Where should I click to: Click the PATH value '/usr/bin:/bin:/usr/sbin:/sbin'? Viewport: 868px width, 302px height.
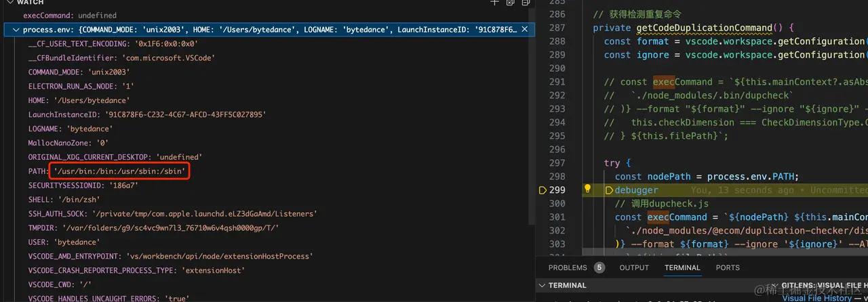[119, 171]
